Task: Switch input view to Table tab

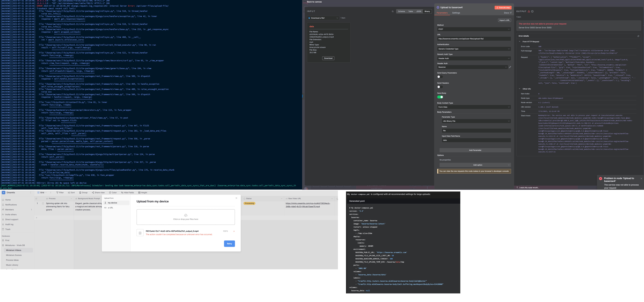Action: click(x=411, y=11)
